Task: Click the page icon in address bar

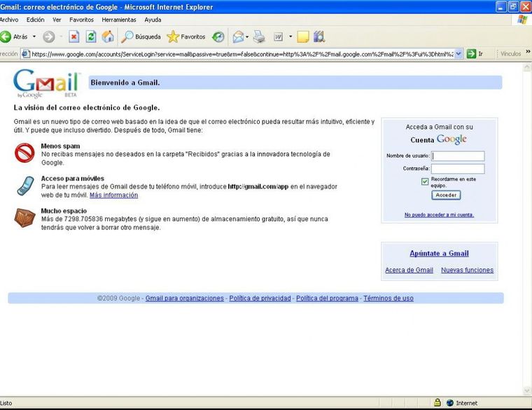Action: pyautogui.click(x=25, y=54)
